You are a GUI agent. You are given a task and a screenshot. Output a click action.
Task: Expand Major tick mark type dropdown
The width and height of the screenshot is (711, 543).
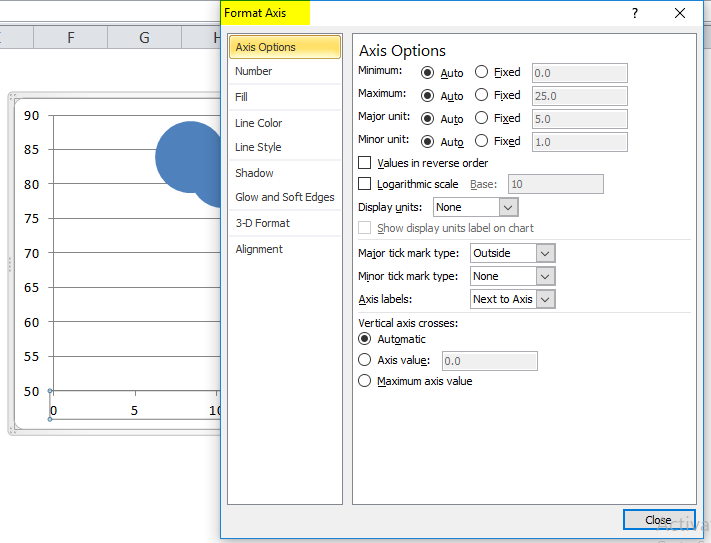[x=545, y=253]
